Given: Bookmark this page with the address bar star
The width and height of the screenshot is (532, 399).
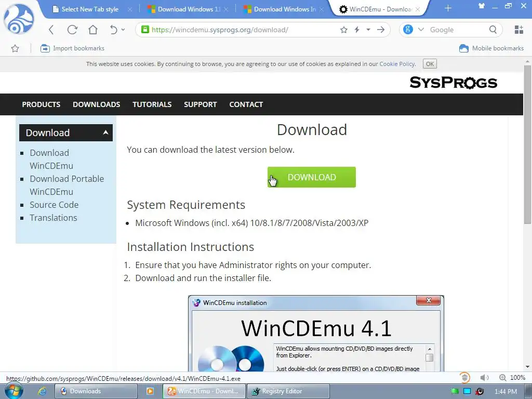Looking at the screenshot, I should pyautogui.click(x=344, y=30).
